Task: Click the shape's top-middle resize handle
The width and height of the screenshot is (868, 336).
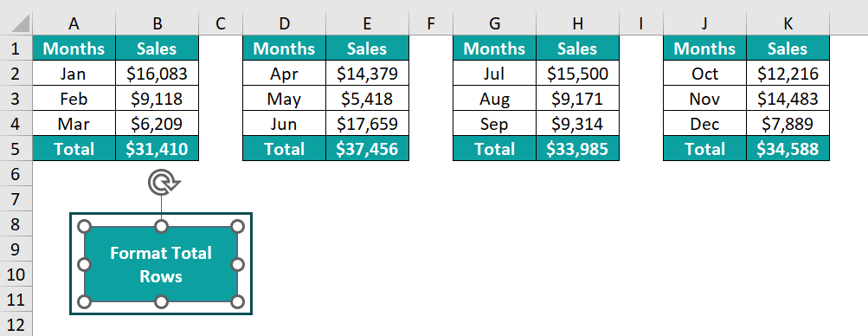Action: tap(161, 226)
